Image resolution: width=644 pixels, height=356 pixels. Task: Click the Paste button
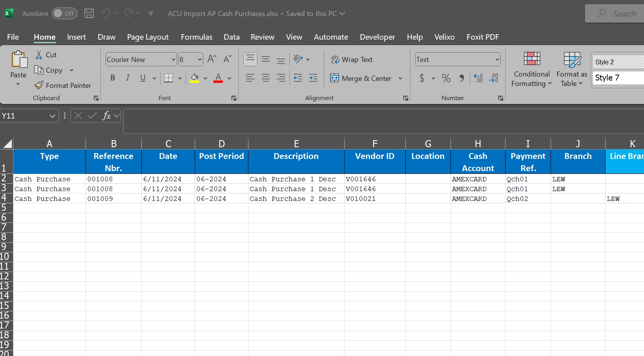click(x=18, y=65)
